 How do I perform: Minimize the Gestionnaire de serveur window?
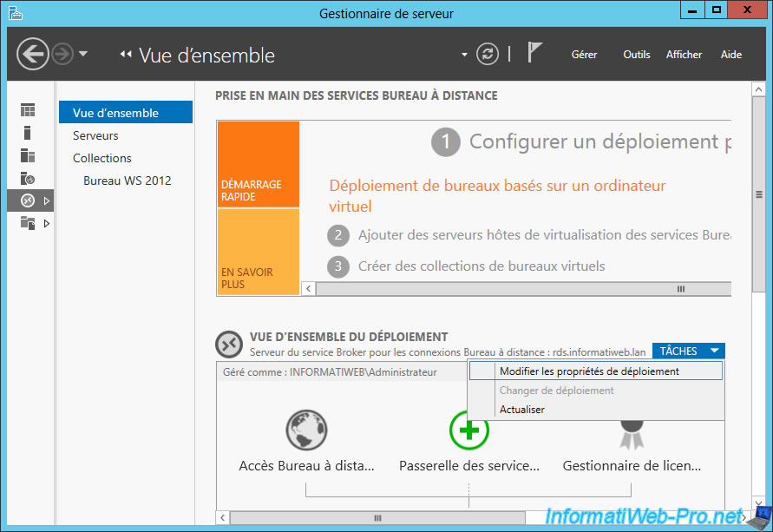pos(692,10)
